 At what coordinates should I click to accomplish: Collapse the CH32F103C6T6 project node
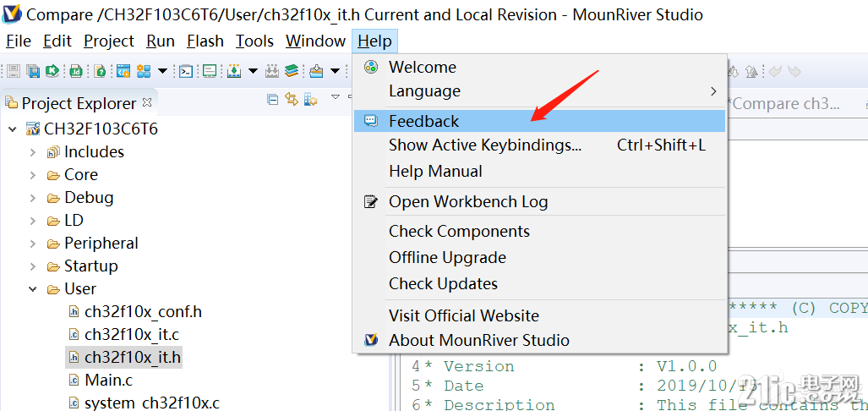click(13, 129)
